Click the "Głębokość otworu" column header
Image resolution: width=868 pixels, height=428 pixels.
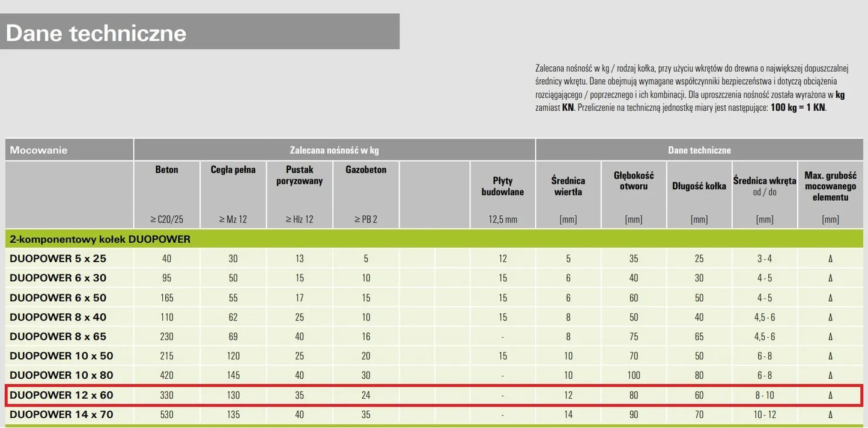634,180
